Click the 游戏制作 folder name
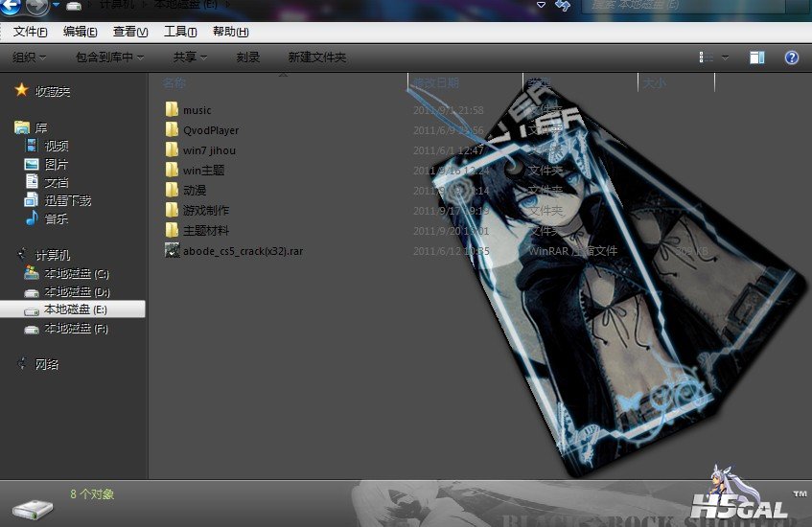 pos(205,211)
